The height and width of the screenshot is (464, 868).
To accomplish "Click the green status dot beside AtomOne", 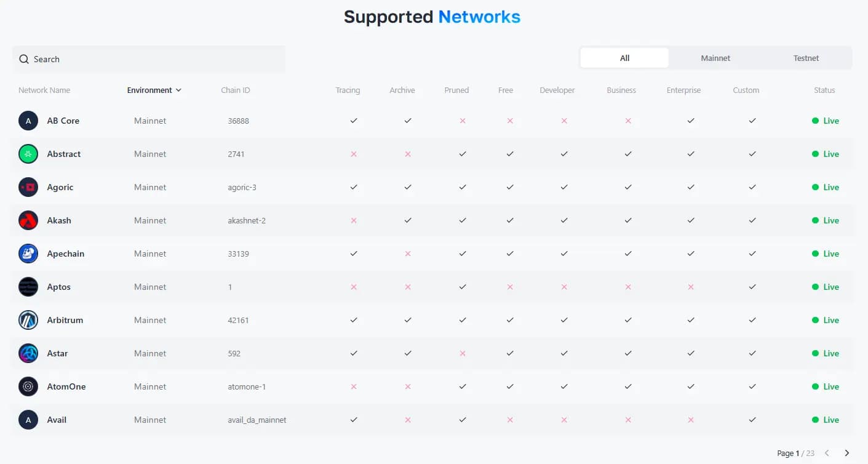I will click(816, 386).
